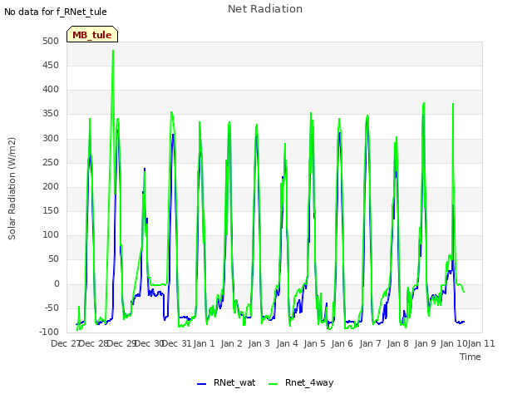The height and width of the screenshot is (399, 532).
Task: Click the 300 y-axis tick label
Action: (51, 139)
